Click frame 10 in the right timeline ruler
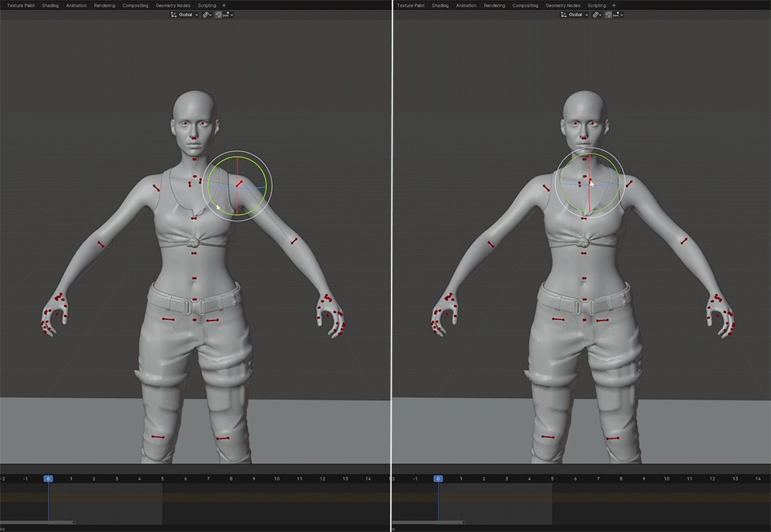 (x=666, y=479)
